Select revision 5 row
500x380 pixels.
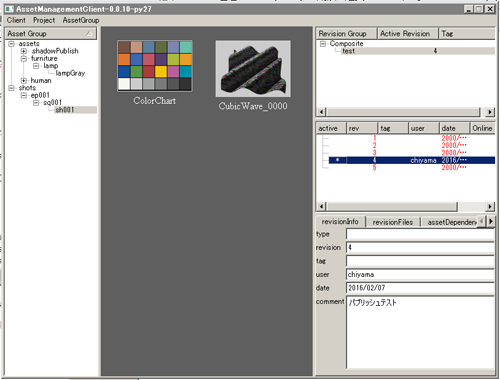pos(412,167)
